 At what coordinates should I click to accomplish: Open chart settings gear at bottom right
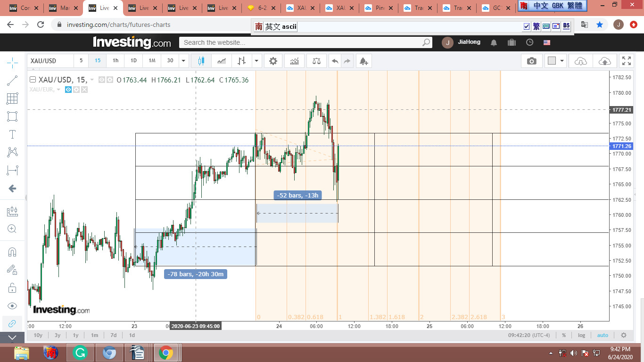(x=624, y=335)
